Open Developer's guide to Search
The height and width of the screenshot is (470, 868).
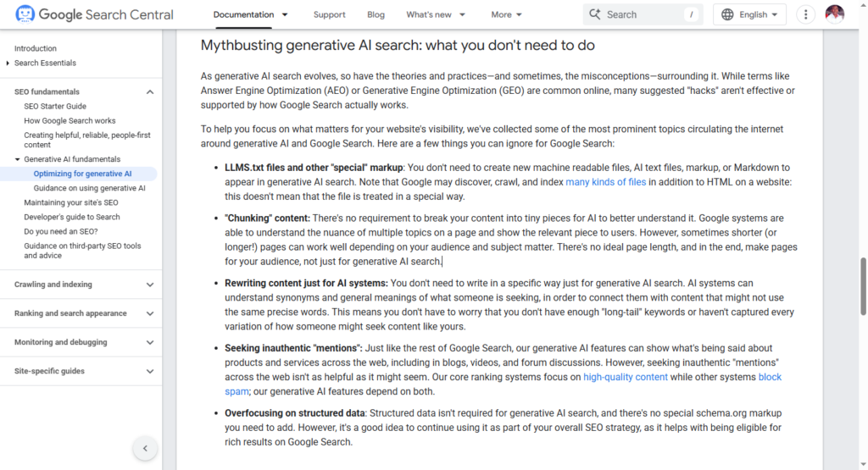click(72, 217)
